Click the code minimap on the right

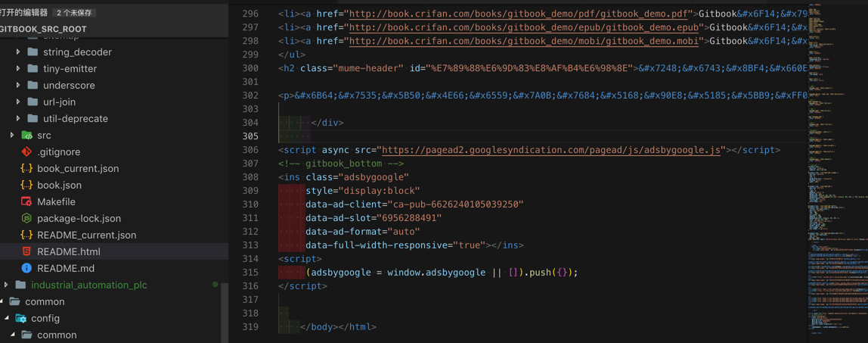point(836,172)
